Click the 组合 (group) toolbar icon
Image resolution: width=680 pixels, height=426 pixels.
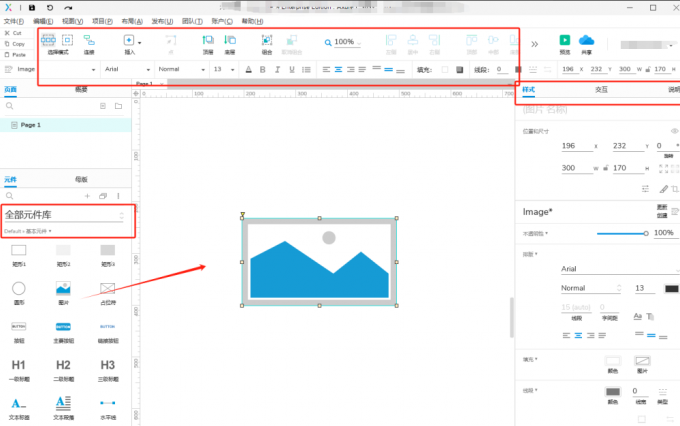pos(266,42)
